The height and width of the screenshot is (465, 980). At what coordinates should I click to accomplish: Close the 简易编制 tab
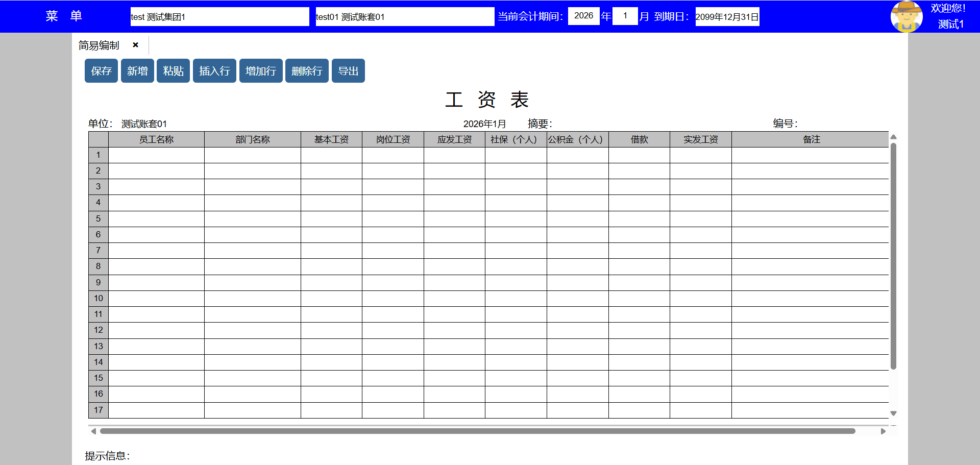coord(135,45)
